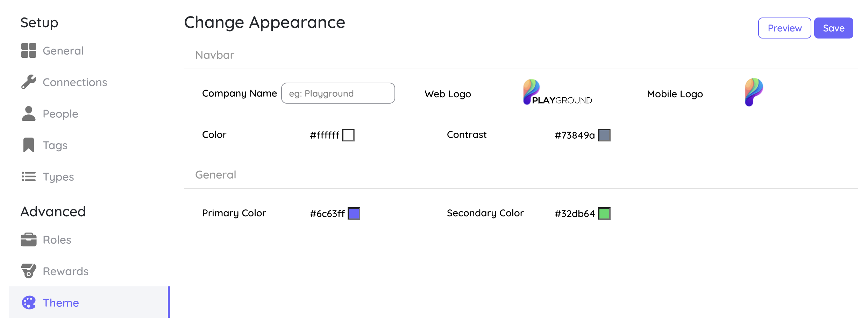Change the Secondary Color green swatch
The height and width of the screenshot is (327, 868).
(604, 214)
